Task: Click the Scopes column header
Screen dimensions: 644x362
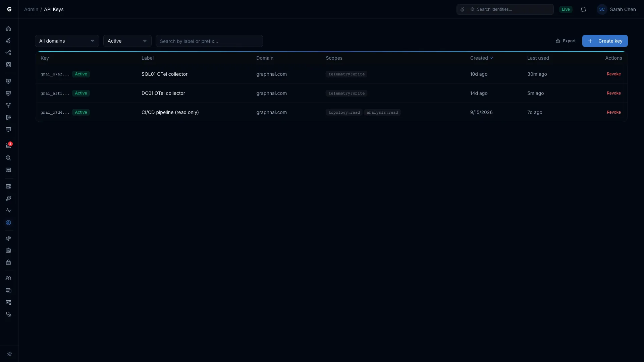Action: click(x=334, y=58)
